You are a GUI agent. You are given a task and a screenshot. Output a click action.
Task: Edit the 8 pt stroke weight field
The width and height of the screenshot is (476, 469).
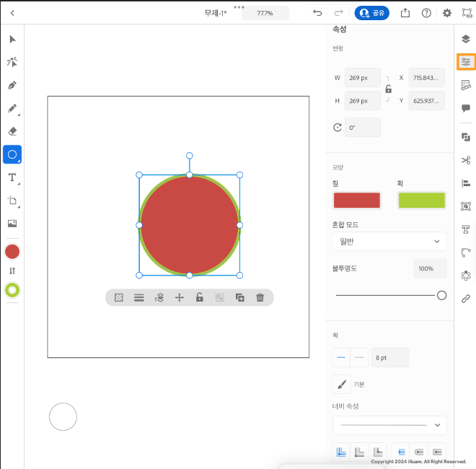[x=389, y=357]
